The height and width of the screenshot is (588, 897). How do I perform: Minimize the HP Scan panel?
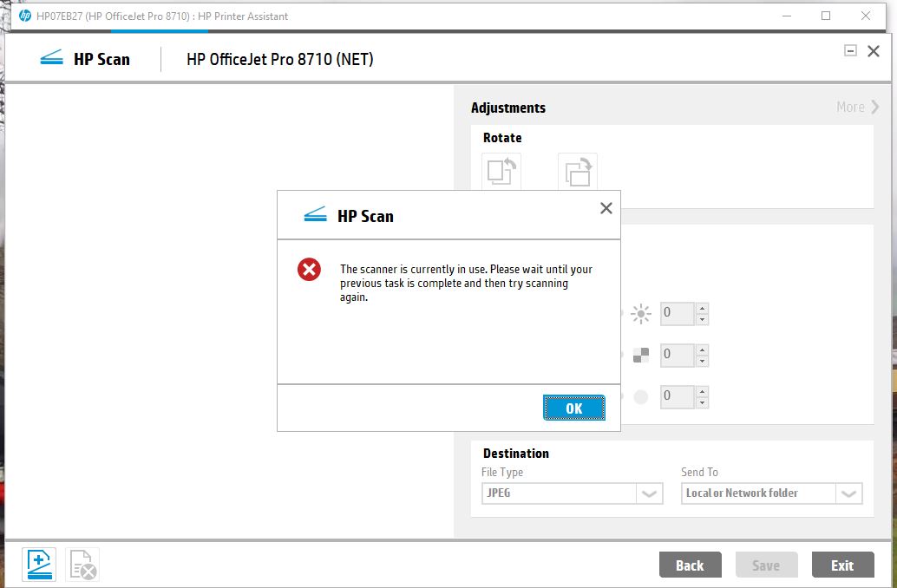(x=850, y=51)
